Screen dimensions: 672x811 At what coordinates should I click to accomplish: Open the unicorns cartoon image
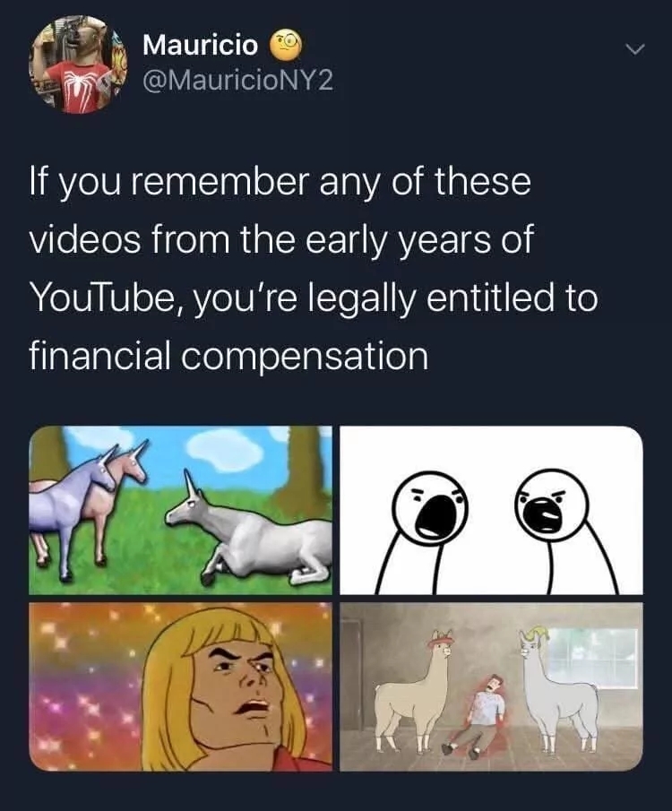[x=181, y=510]
